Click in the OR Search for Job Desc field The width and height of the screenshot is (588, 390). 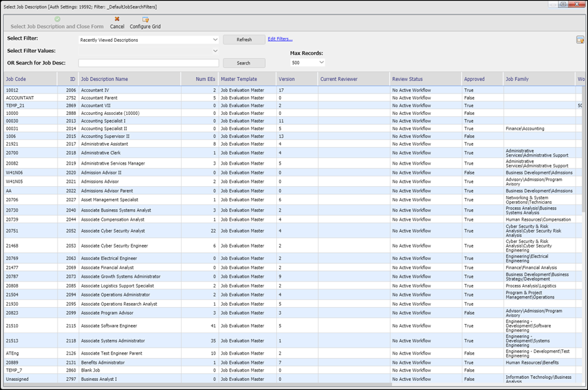148,63
